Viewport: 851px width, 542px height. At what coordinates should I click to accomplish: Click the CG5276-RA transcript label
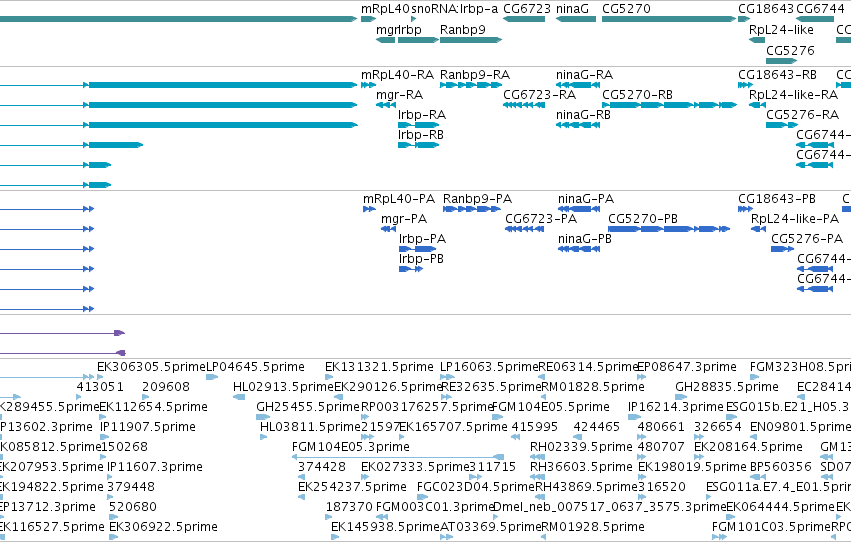point(803,114)
